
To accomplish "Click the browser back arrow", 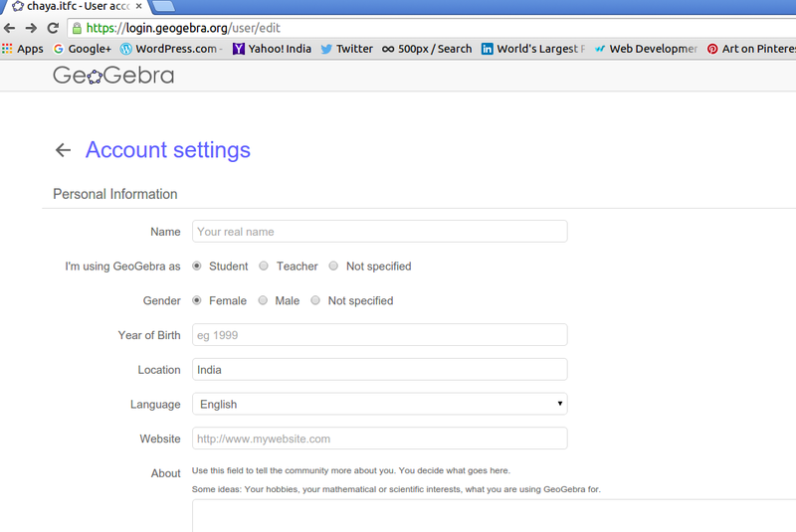I will coord(9,28).
